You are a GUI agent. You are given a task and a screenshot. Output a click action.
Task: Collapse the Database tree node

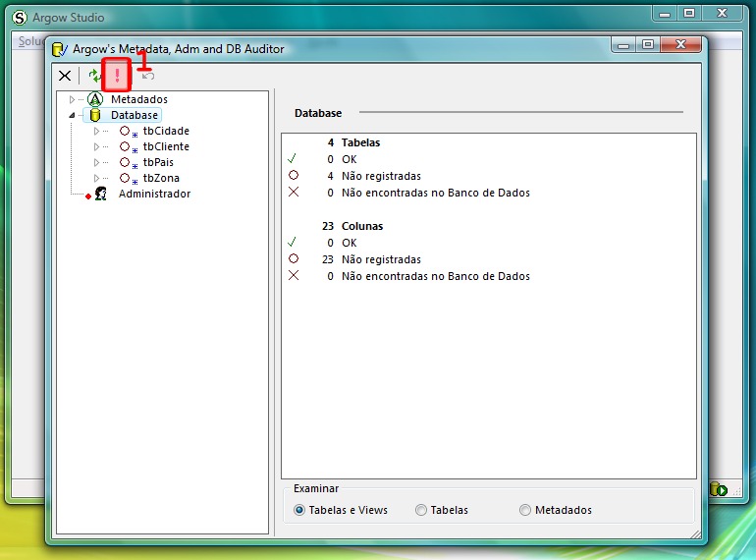[x=72, y=115]
